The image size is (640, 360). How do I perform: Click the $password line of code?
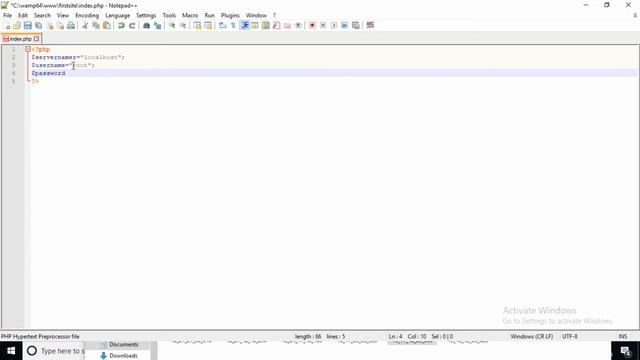(x=48, y=73)
